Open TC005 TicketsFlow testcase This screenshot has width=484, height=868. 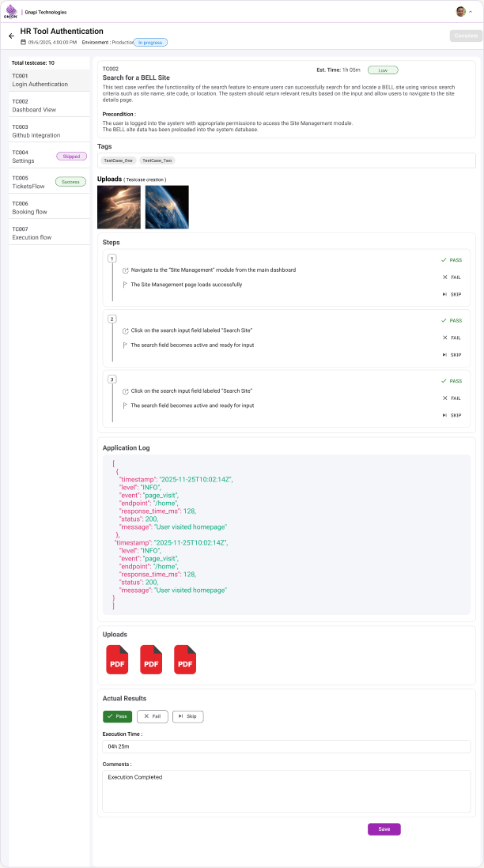click(49, 182)
